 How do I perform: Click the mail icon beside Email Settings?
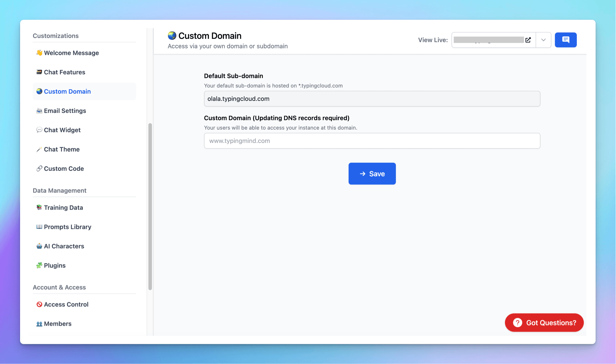click(39, 111)
